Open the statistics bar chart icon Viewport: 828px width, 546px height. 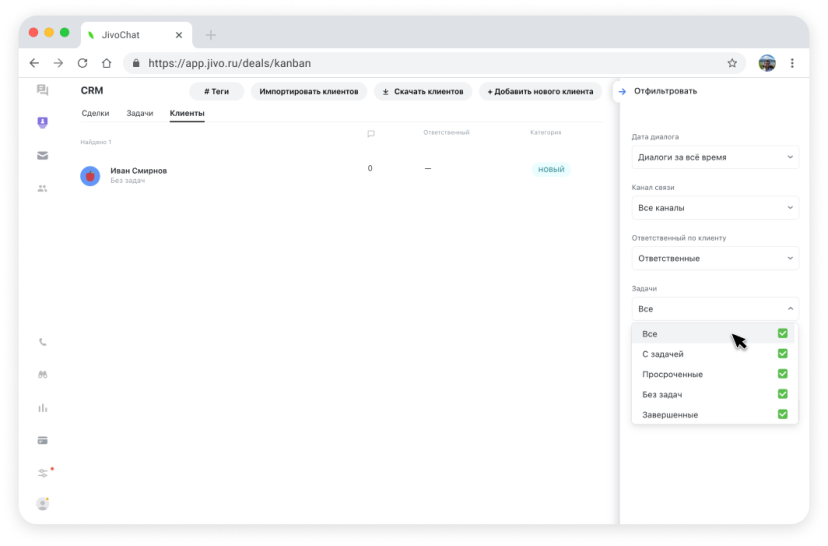coord(42,408)
